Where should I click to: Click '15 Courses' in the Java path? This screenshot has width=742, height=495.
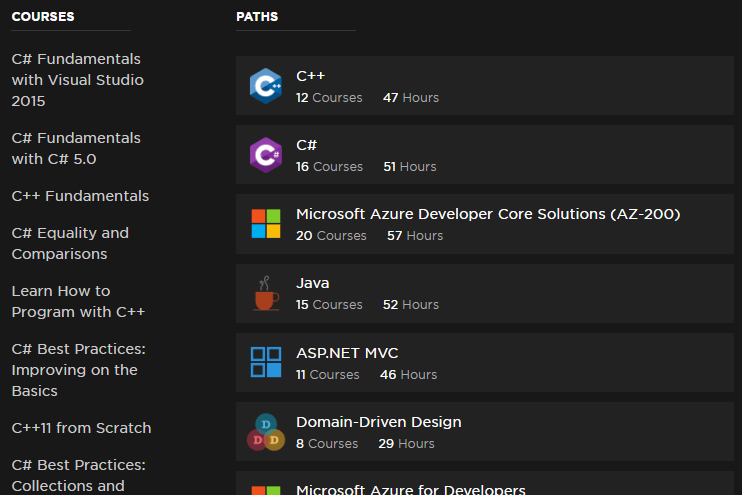(329, 305)
